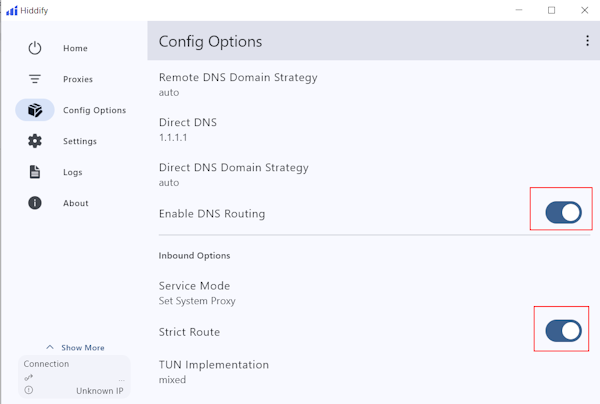Viewport: 600px width, 404px height.
Task: Click the Hiddify logo in title bar
Action: coord(11,10)
